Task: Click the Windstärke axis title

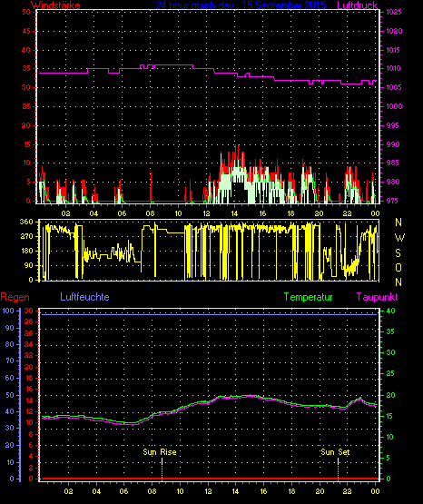Action: coord(55,5)
